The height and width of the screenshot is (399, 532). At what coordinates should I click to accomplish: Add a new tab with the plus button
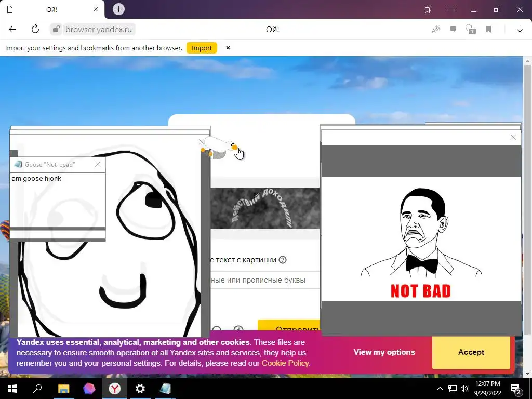point(118,9)
